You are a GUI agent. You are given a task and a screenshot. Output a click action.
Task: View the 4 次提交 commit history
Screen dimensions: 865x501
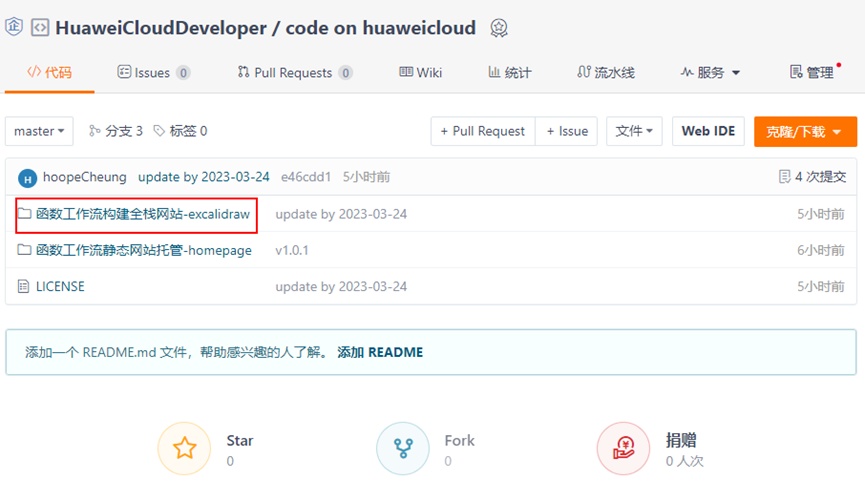pyautogui.click(x=813, y=177)
